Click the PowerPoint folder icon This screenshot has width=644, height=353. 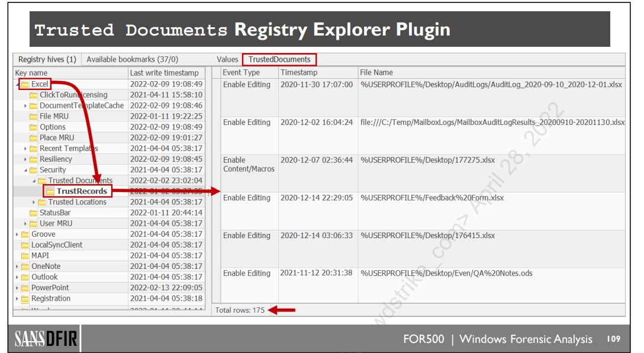pos(24,288)
